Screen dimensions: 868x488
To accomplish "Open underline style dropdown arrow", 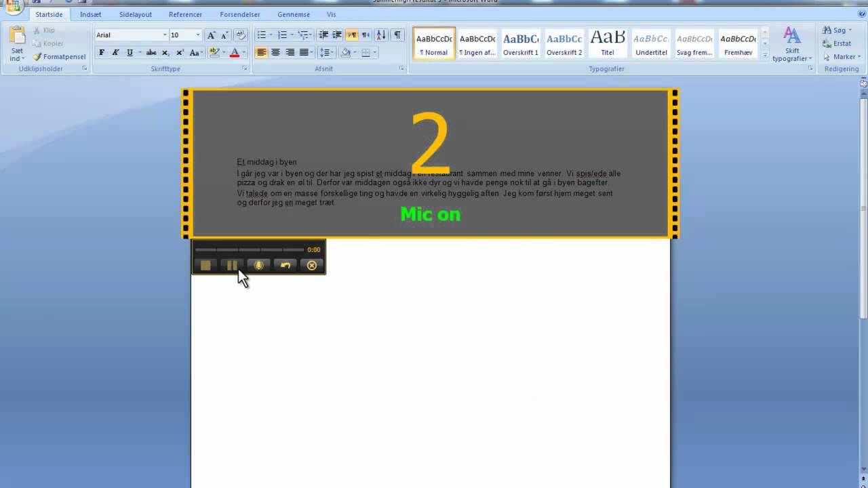I will click(x=140, y=52).
